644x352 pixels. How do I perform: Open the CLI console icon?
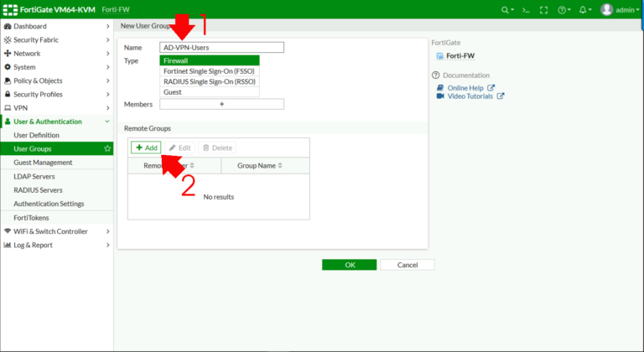526,10
